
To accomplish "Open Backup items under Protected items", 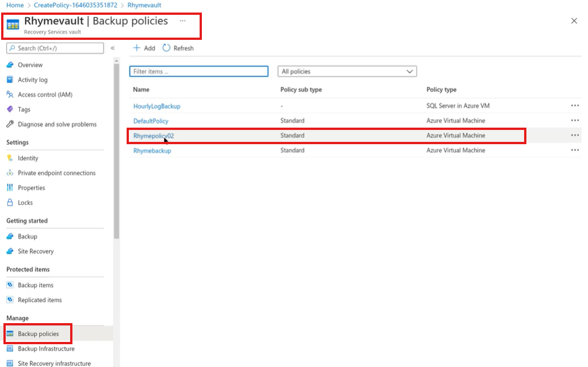I will tap(35, 285).
